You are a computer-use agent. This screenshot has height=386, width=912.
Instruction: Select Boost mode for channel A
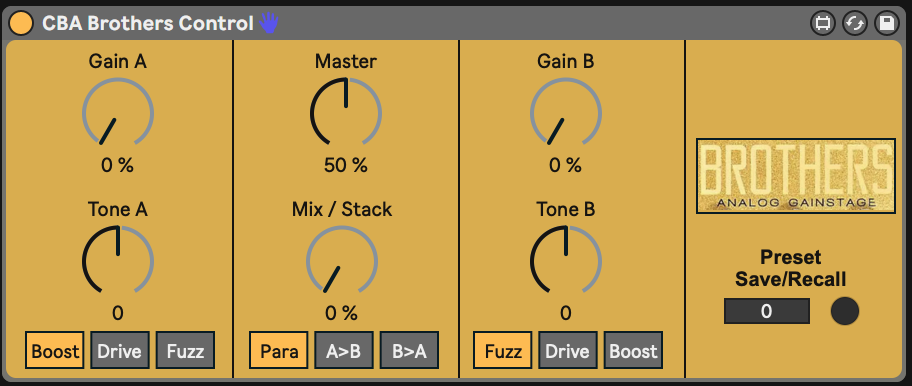[x=55, y=351]
